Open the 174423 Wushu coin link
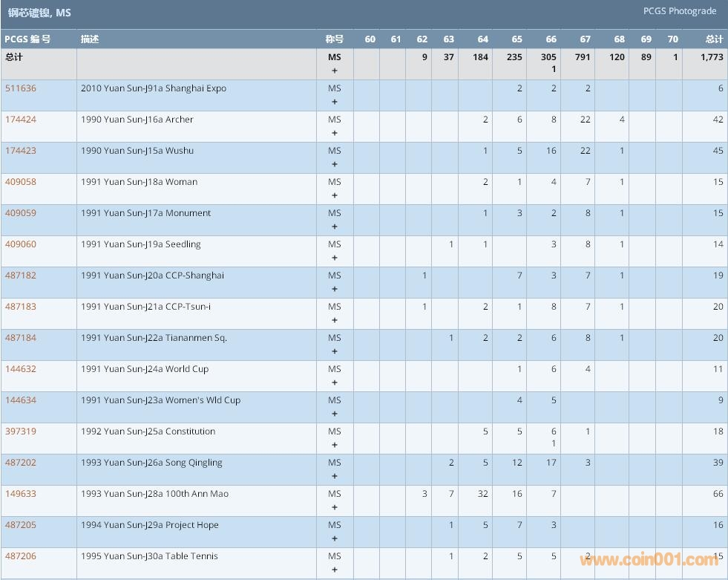 click(x=21, y=151)
